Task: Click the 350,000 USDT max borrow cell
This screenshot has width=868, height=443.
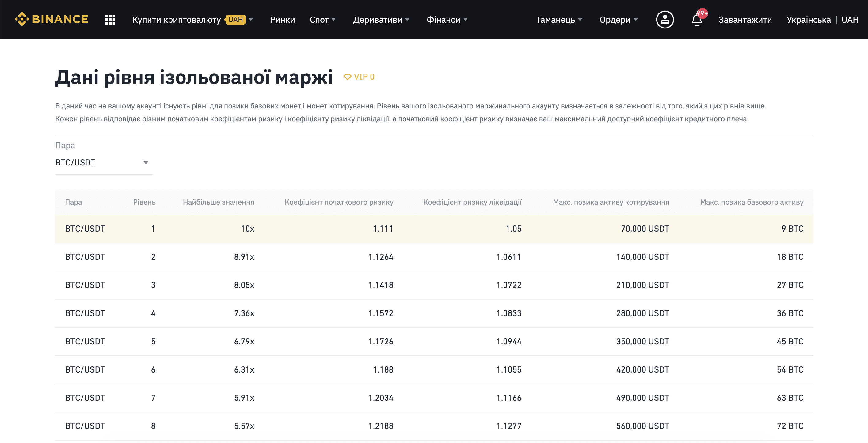Action: [643, 342]
